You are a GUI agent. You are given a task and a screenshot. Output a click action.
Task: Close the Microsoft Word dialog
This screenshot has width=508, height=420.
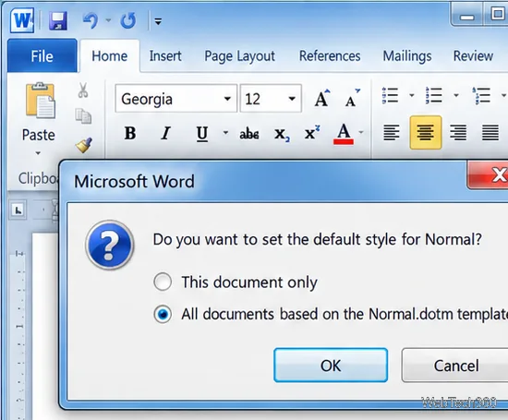(x=489, y=175)
